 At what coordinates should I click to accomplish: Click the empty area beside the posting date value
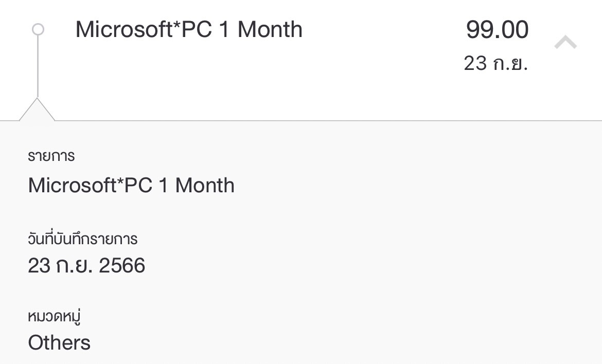[x=334, y=266]
